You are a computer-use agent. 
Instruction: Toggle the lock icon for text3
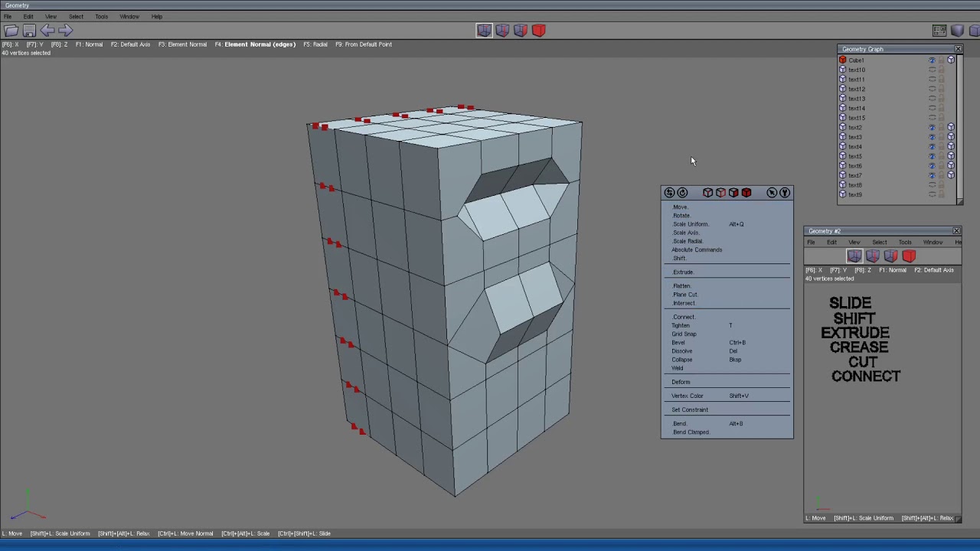pos(941,137)
